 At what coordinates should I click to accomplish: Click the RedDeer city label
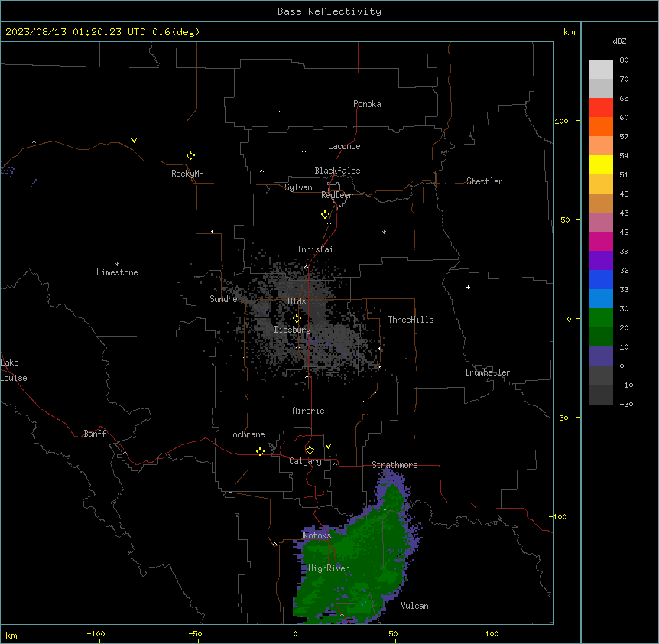336,195
